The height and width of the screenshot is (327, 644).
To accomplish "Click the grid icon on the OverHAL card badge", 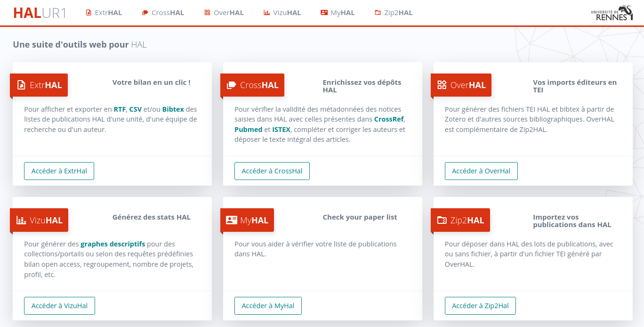I will tap(442, 85).
